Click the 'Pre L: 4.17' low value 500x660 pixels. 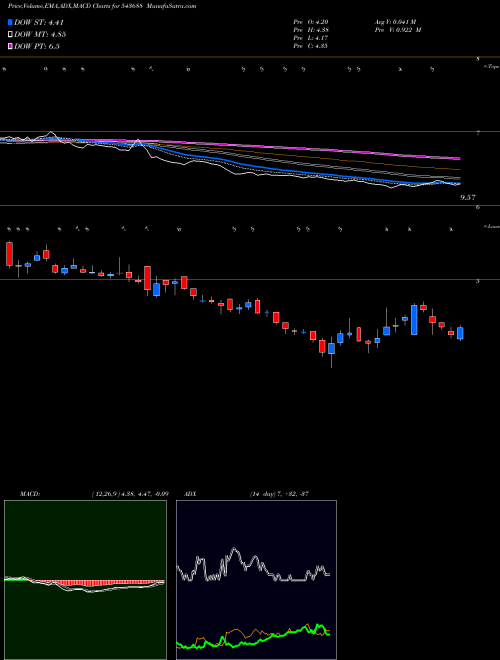(310, 38)
